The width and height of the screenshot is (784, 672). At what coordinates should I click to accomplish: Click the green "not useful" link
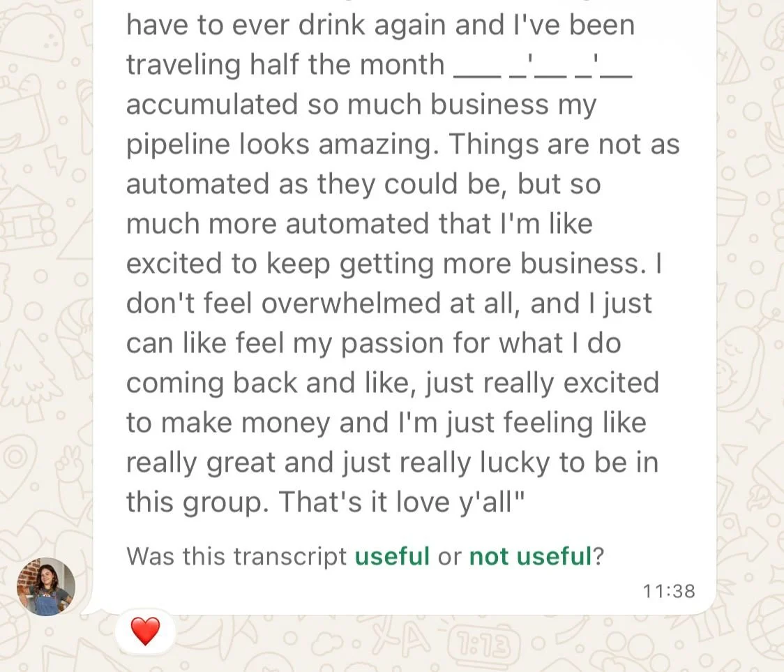tap(531, 556)
